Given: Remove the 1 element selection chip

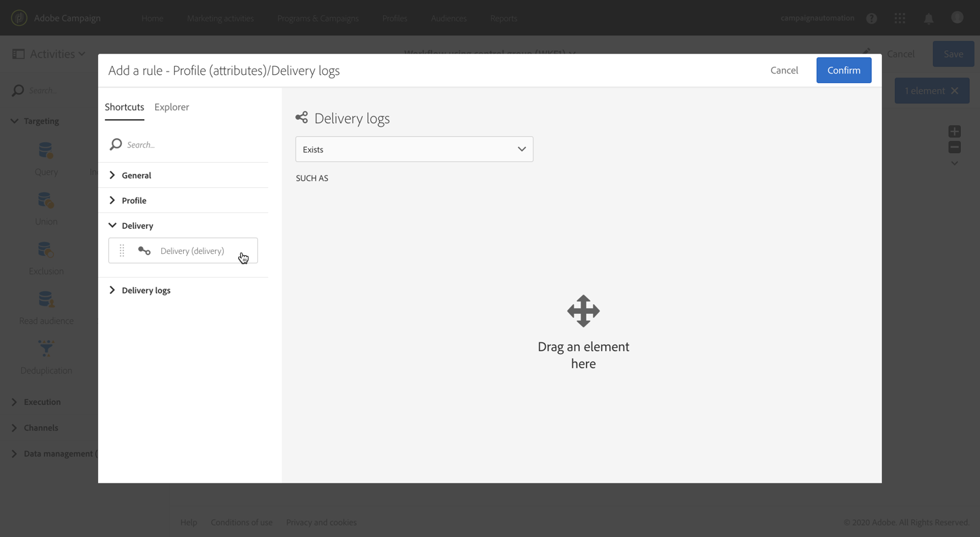Looking at the screenshot, I should click(x=955, y=91).
